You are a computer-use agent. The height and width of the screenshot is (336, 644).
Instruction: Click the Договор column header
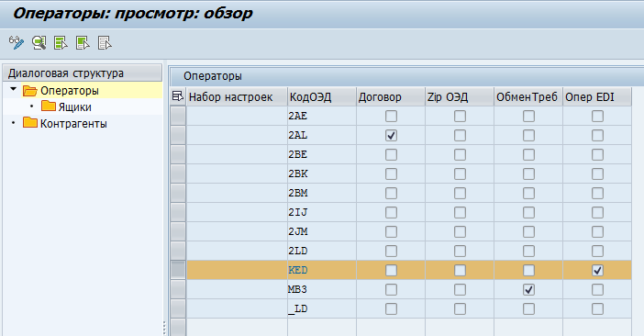point(391,97)
